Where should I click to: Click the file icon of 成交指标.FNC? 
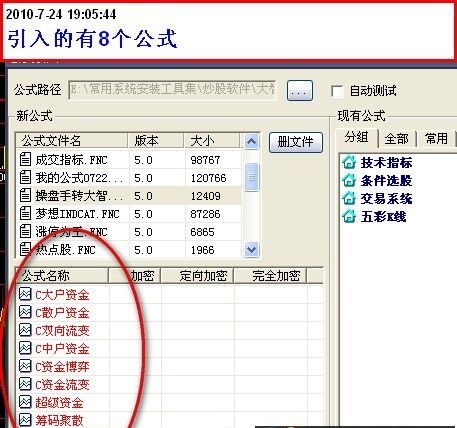25,159
